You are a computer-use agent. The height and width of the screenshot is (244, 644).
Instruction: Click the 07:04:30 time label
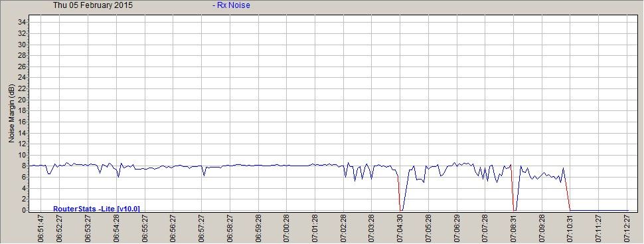click(x=400, y=227)
